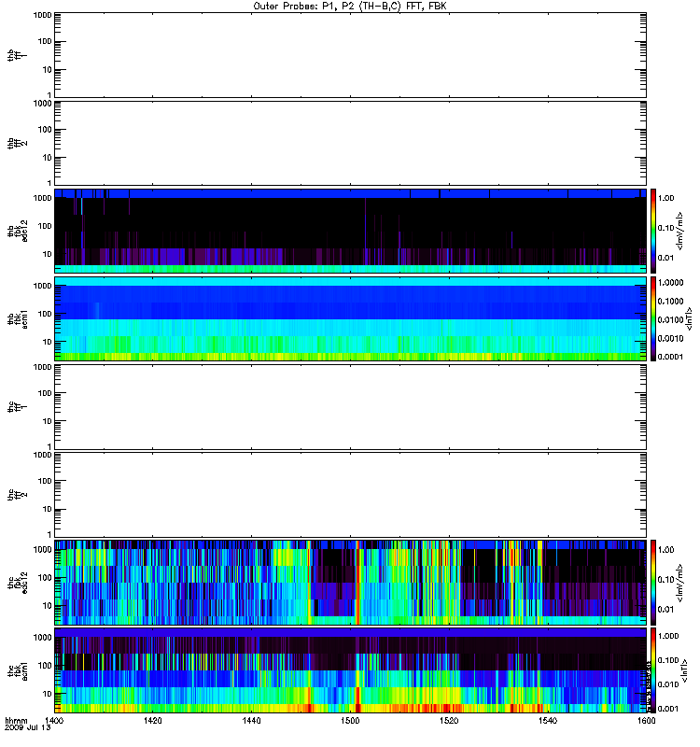The width and height of the screenshot is (700, 747).
Task: Click the thb fbk edc12 spectrogram panel
Action: tap(351, 231)
